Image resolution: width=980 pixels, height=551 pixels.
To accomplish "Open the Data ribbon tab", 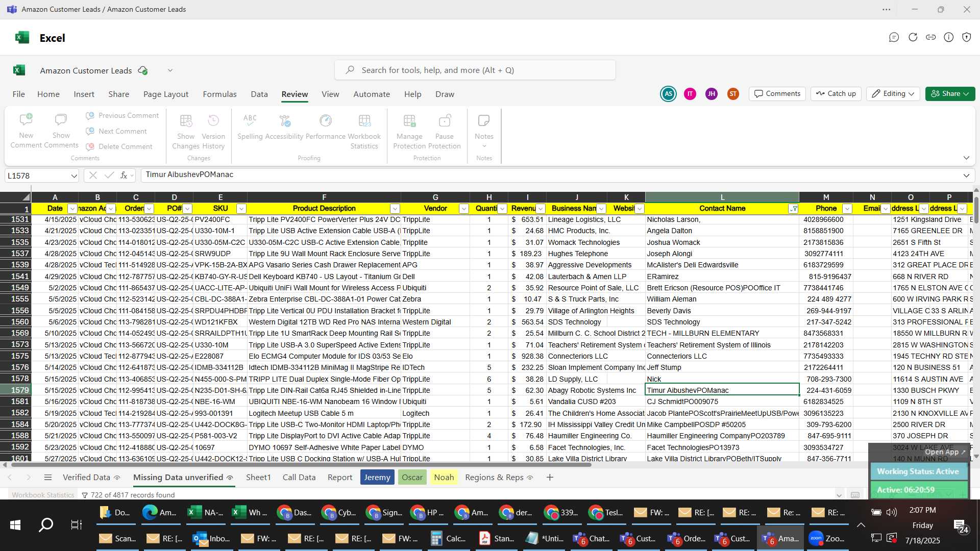I will pyautogui.click(x=259, y=94).
